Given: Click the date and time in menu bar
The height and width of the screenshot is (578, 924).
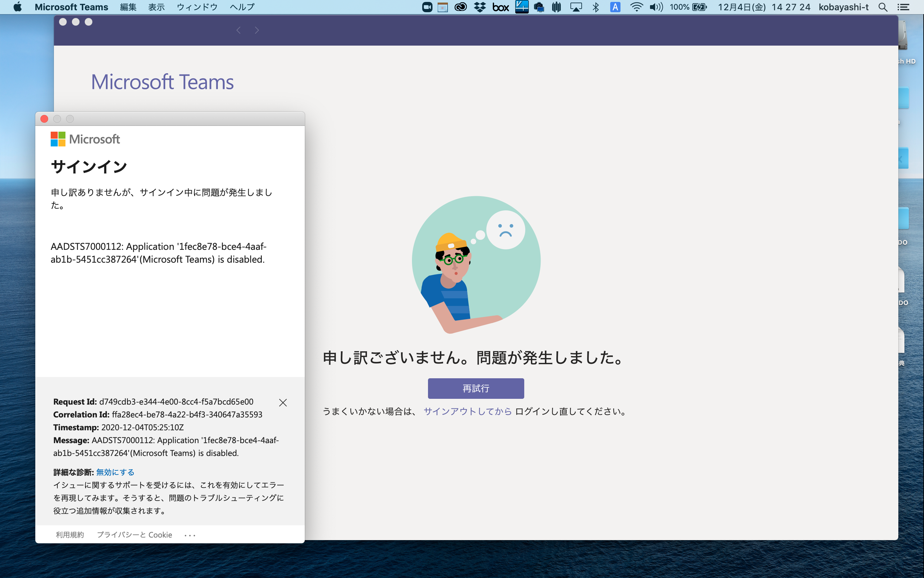Looking at the screenshot, I should click(x=764, y=7).
